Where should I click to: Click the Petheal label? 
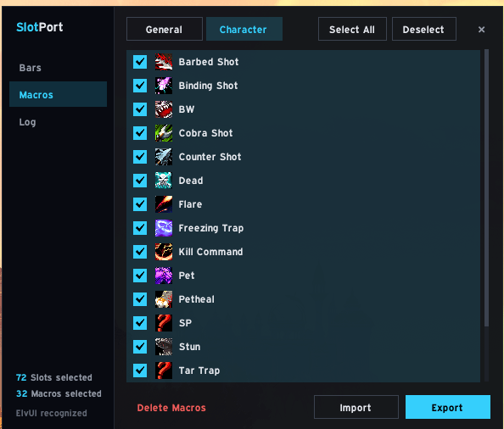(x=196, y=299)
